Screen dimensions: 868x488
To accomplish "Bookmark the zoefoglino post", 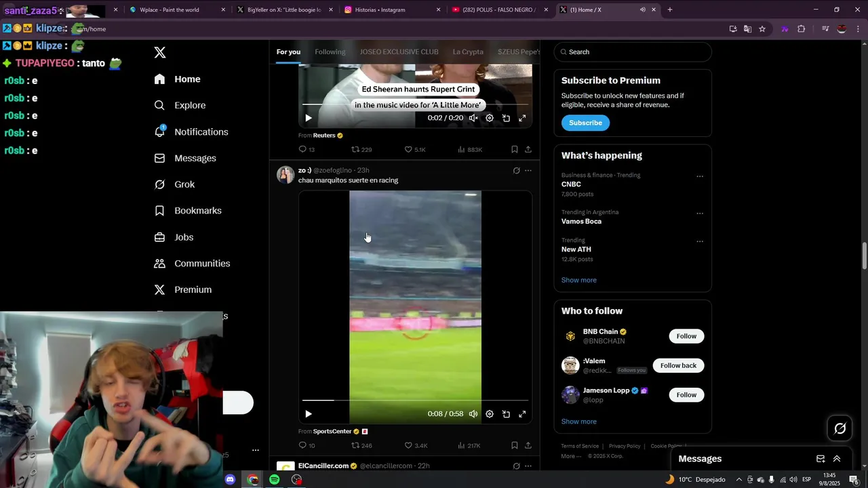I will coord(514,445).
